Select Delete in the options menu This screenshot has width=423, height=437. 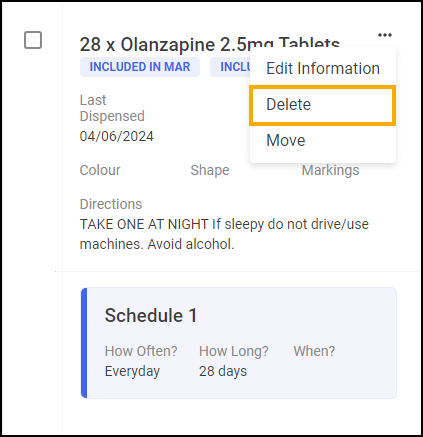(323, 105)
